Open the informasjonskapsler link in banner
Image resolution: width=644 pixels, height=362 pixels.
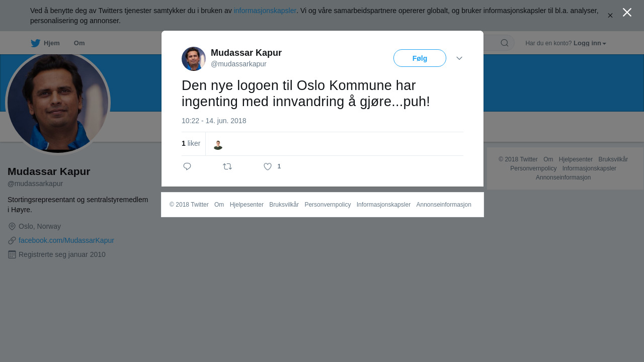tap(265, 11)
